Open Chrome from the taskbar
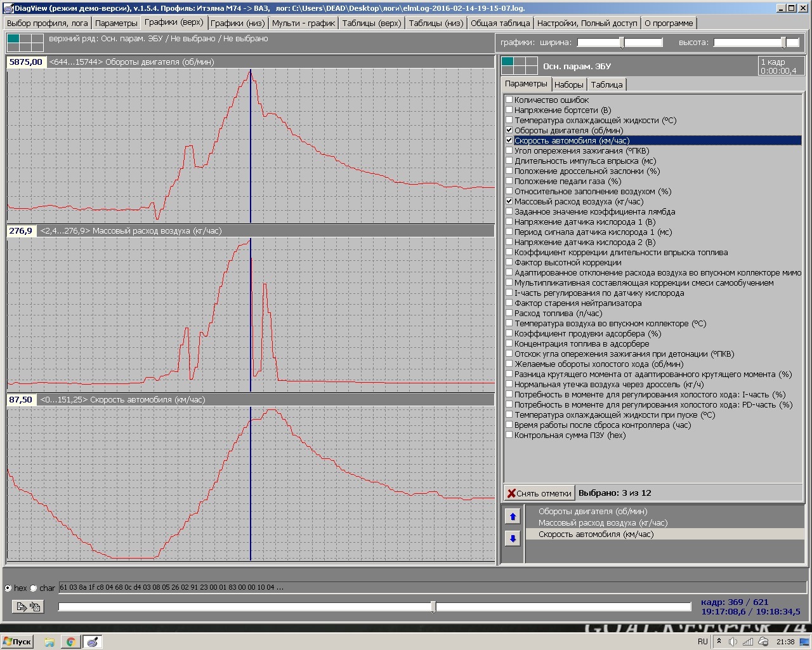Screen dimensions: 812x650 coord(70,642)
